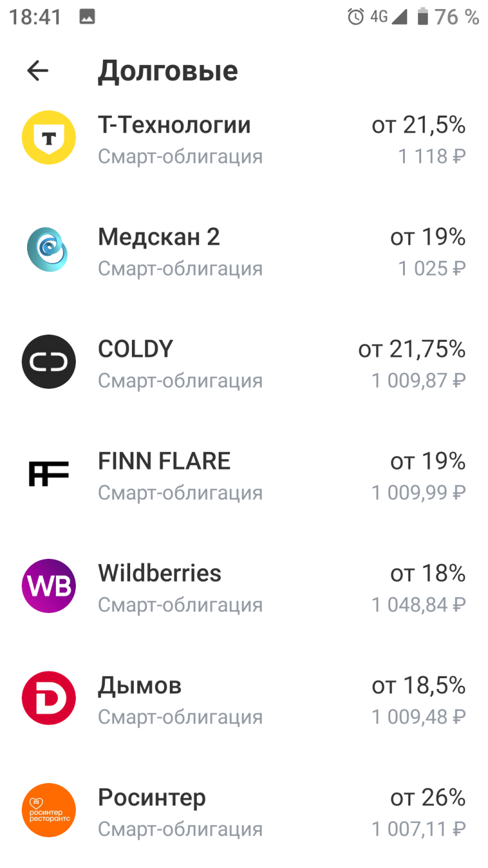Tap the orange Росинтер logo
The image size is (488, 868).
[49, 810]
